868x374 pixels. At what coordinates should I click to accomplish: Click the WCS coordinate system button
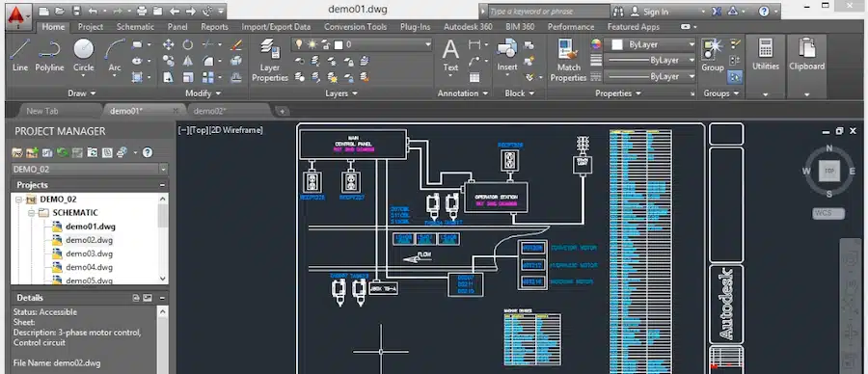click(x=828, y=213)
